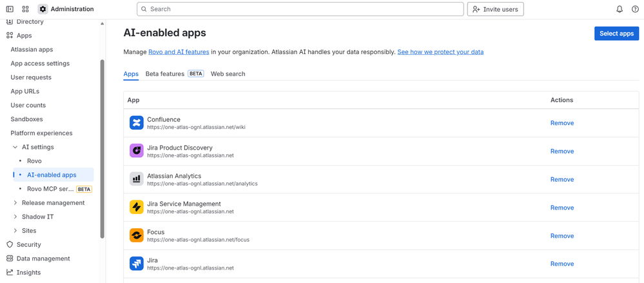Click the Security shield icon in sidebar

pos(10,244)
